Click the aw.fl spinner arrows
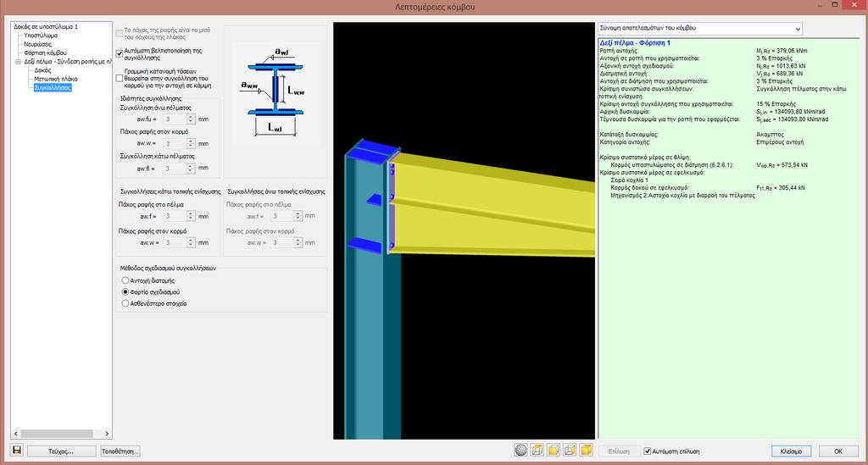Viewport: 868px width, 465px height. click(191, 168)
